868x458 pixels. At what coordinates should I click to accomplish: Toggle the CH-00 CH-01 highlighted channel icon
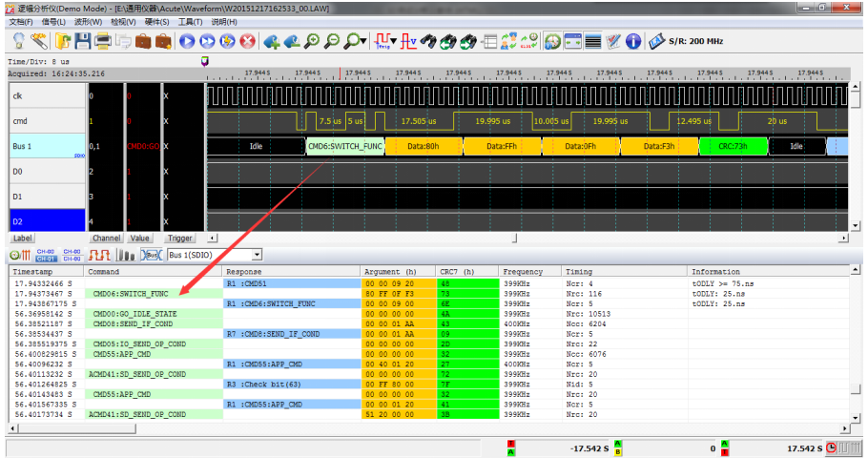point(46,255)
